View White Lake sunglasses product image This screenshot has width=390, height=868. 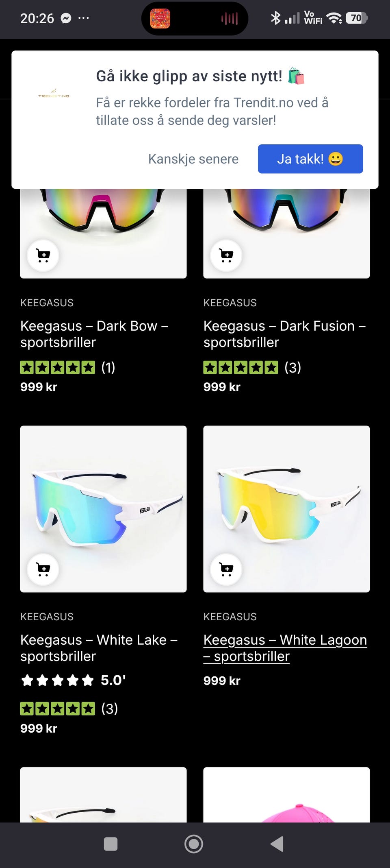click(x=104, y=509)
